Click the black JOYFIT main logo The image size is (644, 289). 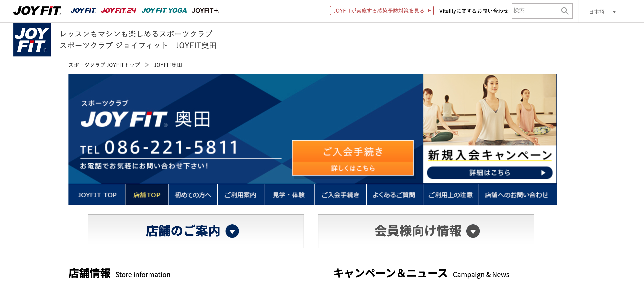coord(37,11)
